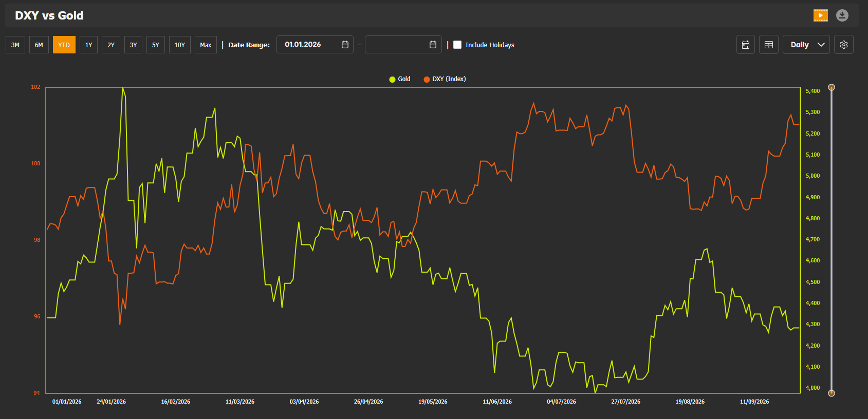The height and width of the screenshot is (419, 868).
Task: Switch to table view icon
Action: (769, 45)
